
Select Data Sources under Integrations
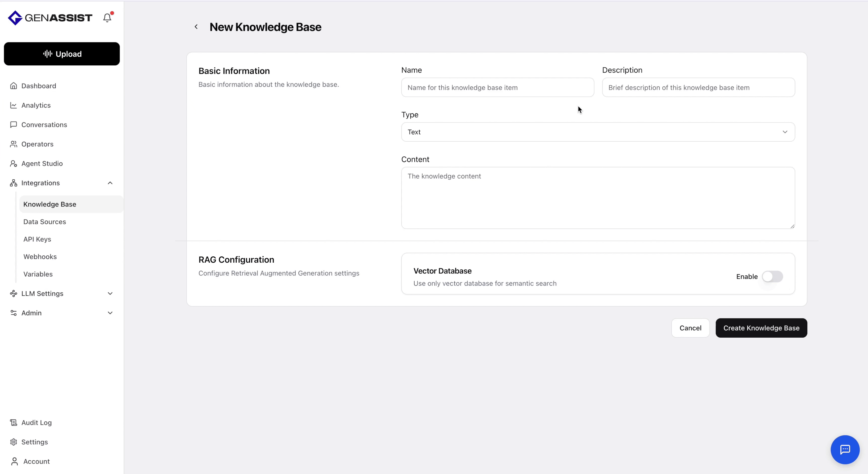tap(45, 222)
